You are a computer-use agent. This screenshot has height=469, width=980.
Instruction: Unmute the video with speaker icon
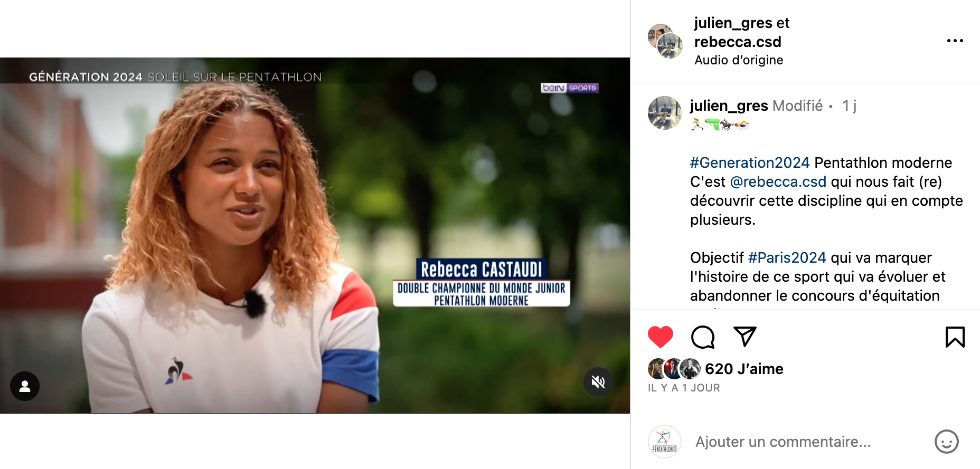tap(598, 382)
